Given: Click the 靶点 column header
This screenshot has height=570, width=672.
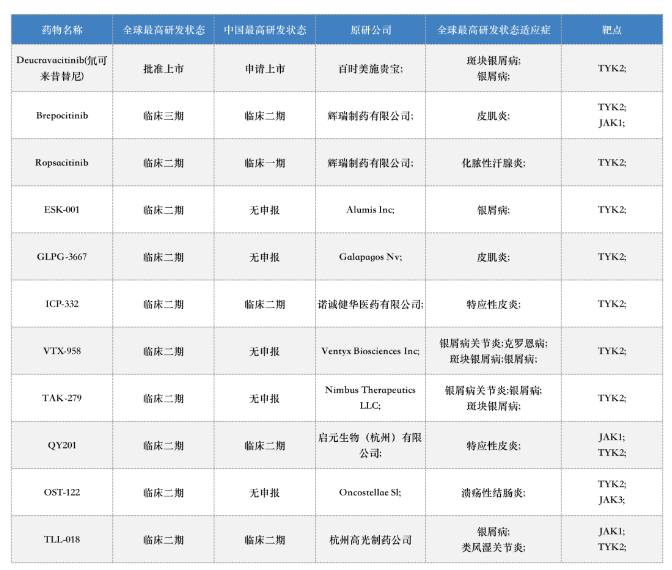Looking at the screenshot, I should (612, 30).
